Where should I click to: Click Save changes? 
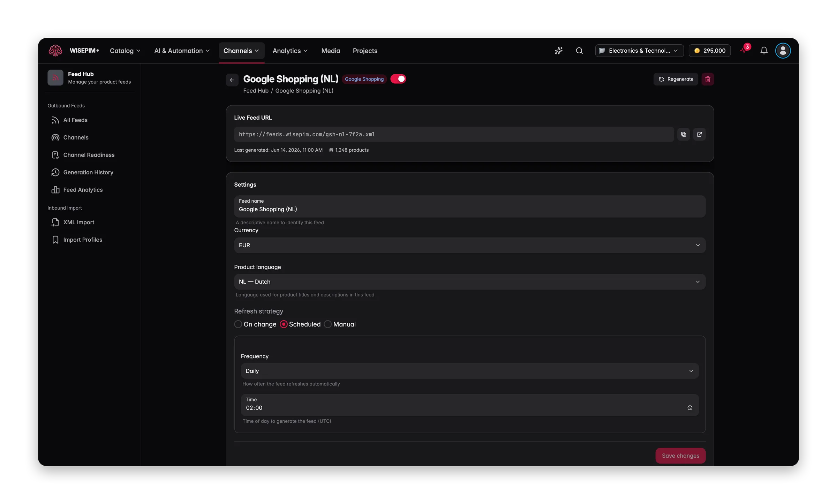[x=680, y=456]
